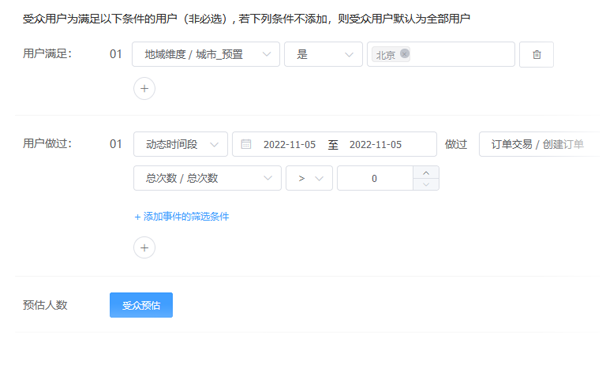Viewport: 600px width, 368px height.
Task: Open the 订单交易 / 创建订单 event dropdown
Action: point(539,144)
